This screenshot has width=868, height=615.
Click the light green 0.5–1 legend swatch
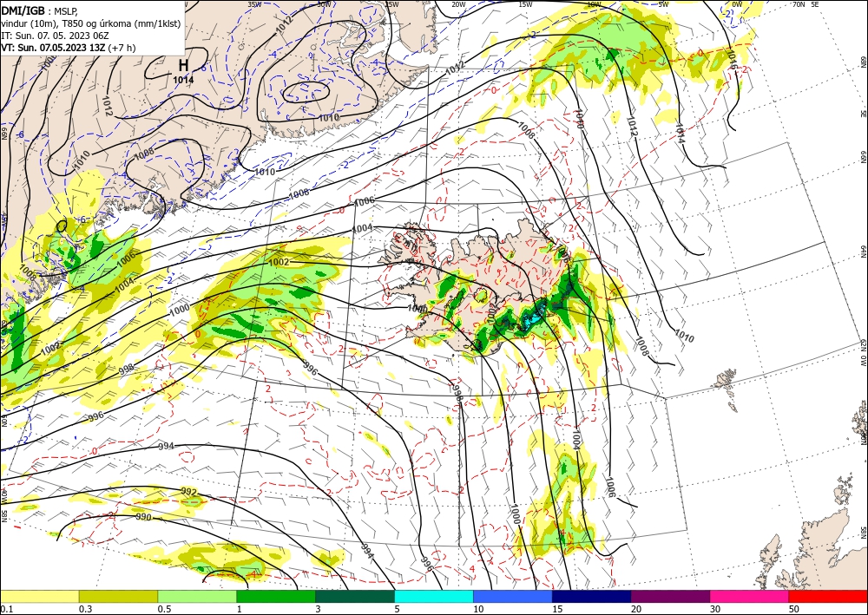pos(197,596)
